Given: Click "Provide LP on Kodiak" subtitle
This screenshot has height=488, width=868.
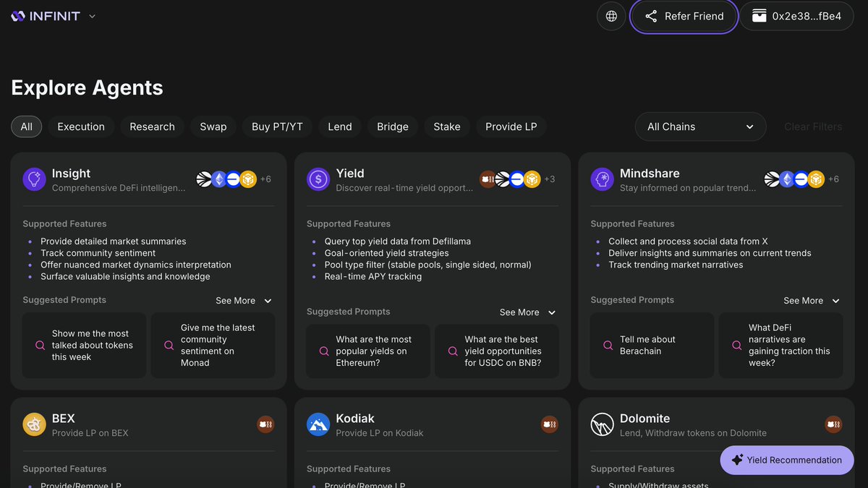Looking at the screenshot, I should (x=380, y=433).
